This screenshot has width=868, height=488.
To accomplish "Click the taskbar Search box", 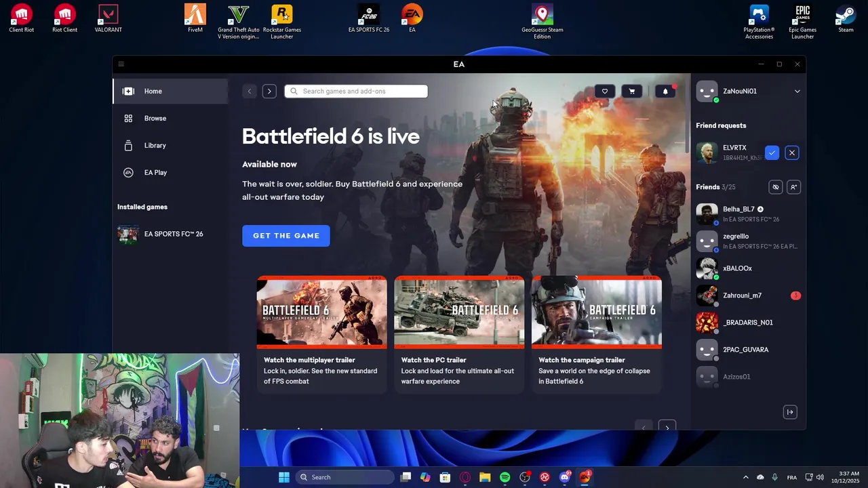I will tap(346, 477).
